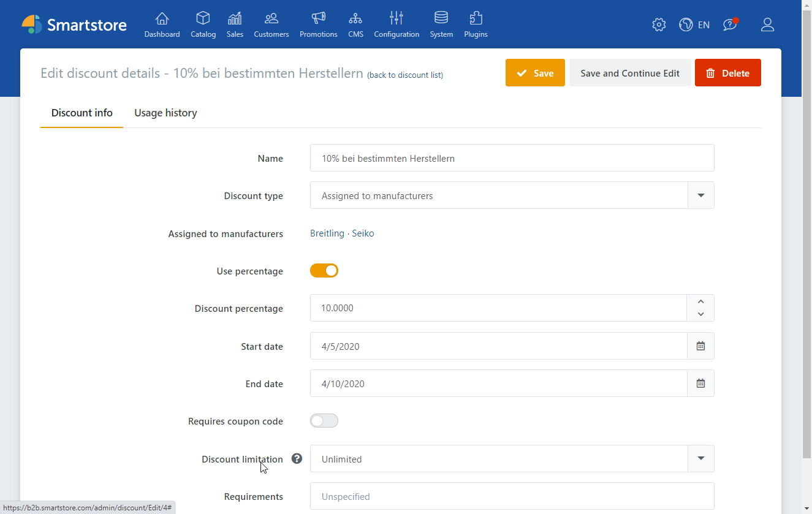Expand the Discount limitation dropdown
812x514 pixels.
pyautogui.click(x=701, y=459)
